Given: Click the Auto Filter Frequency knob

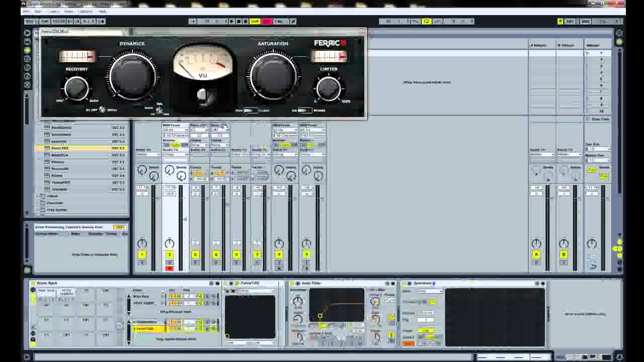Looking at the screenshot, I should point(298,302).
